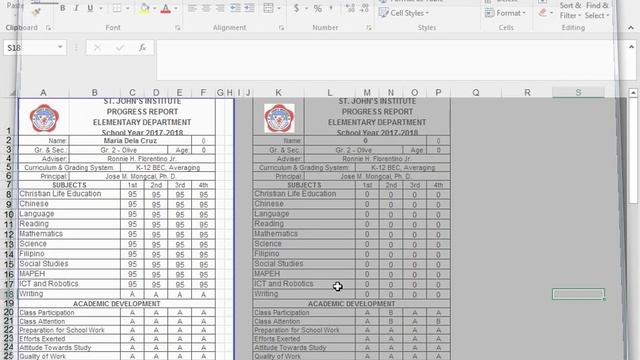640x360 pixels.
Task: Apply the Fill Color bucket
Action: click(144, 8)
